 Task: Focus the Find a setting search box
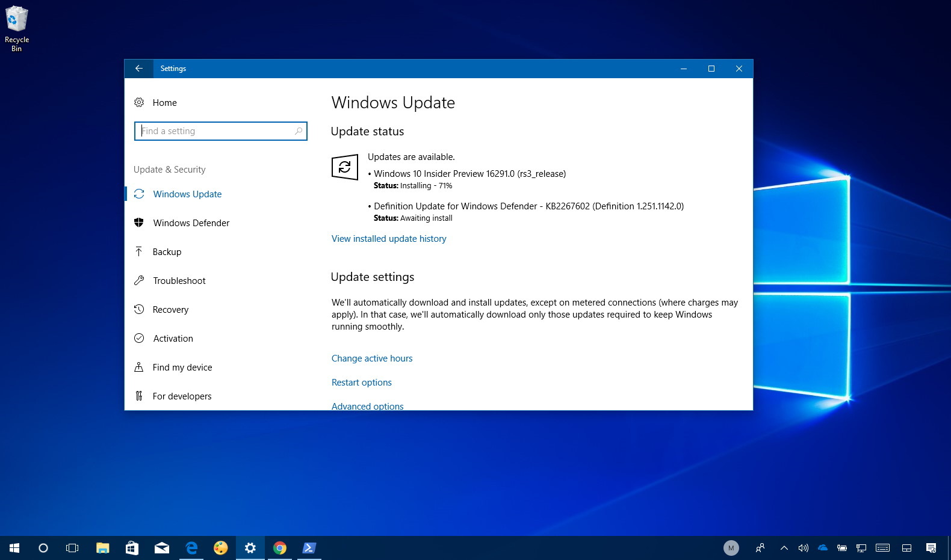[x=221, y=131]
